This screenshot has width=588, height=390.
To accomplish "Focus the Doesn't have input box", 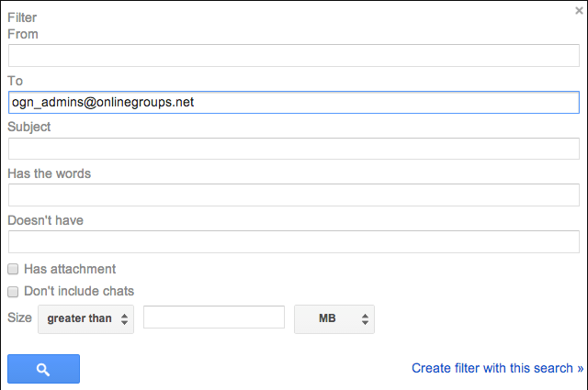I will tap(293, 241).
